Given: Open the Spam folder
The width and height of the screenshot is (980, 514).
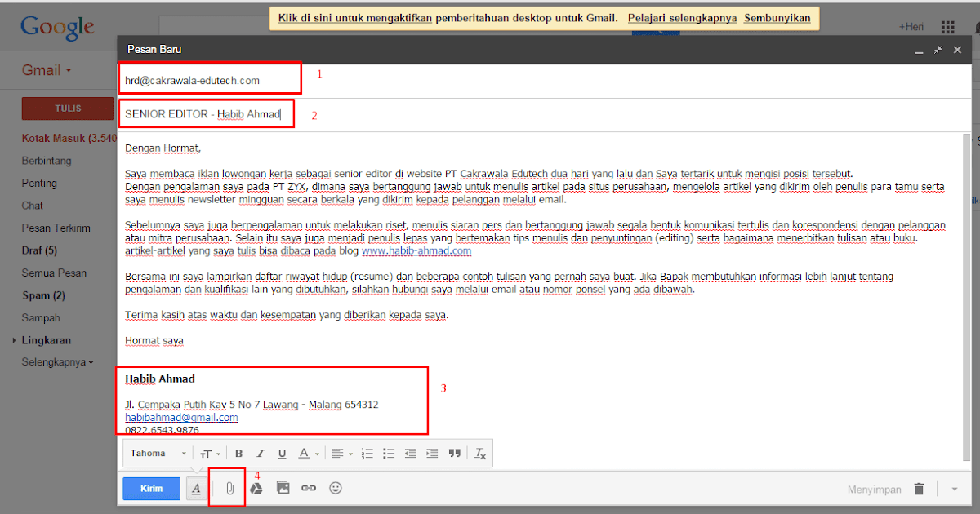Looking at the screenshot, I should (x=42, y=295).
